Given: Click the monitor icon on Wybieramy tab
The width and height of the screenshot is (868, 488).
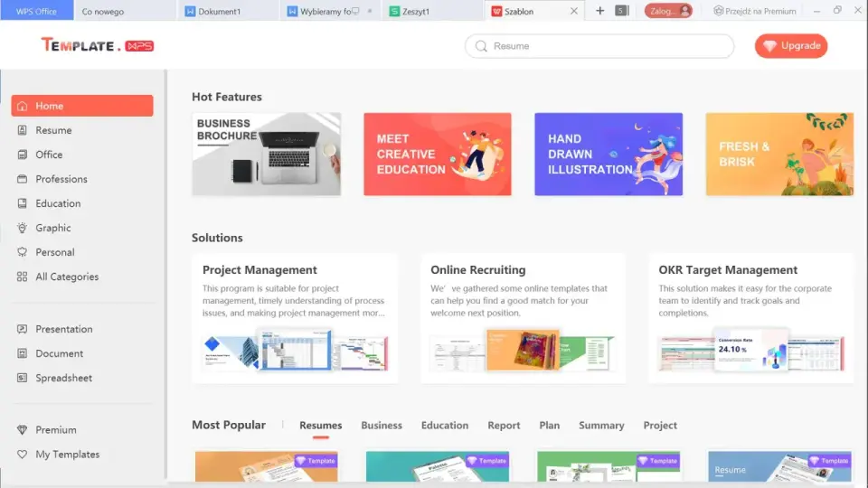Looking at the screenshot, I should (x=355, y=11).
